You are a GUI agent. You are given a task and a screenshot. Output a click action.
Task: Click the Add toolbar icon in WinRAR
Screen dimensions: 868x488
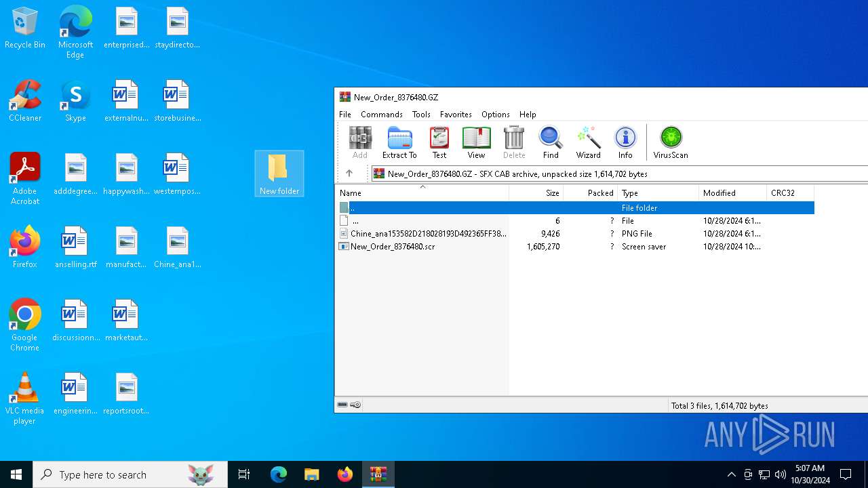click(x=360, y=142)
